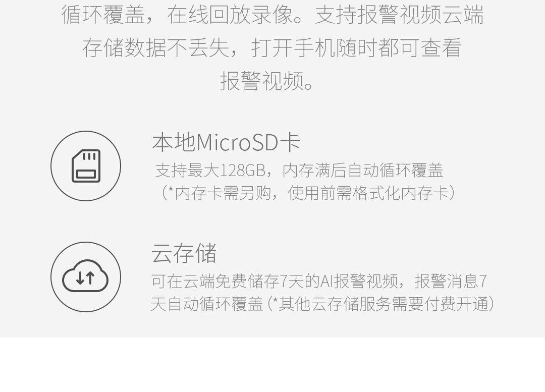The width and height of the screenshot is (545, 392).
Task: Click the 打开手机随时都可查看 text
Action: (x=356, y=47)
